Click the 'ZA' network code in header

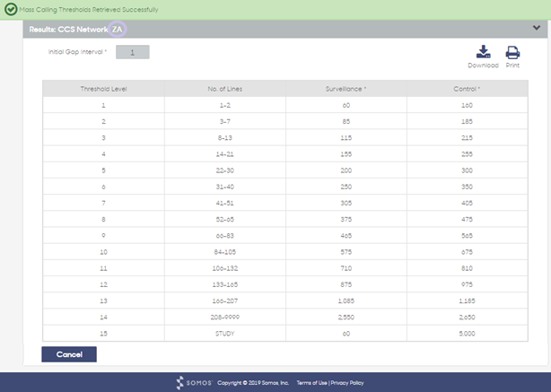coord(117,30)
